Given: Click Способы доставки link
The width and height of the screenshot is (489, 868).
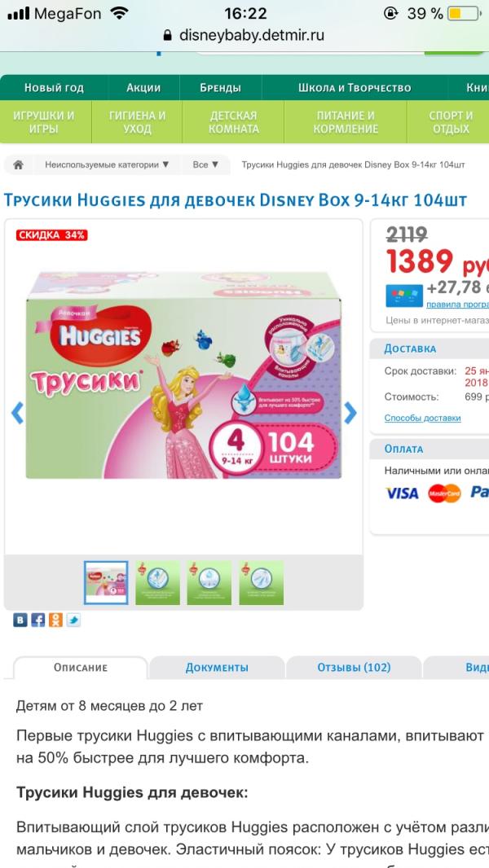Looking at the screenshot, I should pyautogui.click(x=422, y=418).
